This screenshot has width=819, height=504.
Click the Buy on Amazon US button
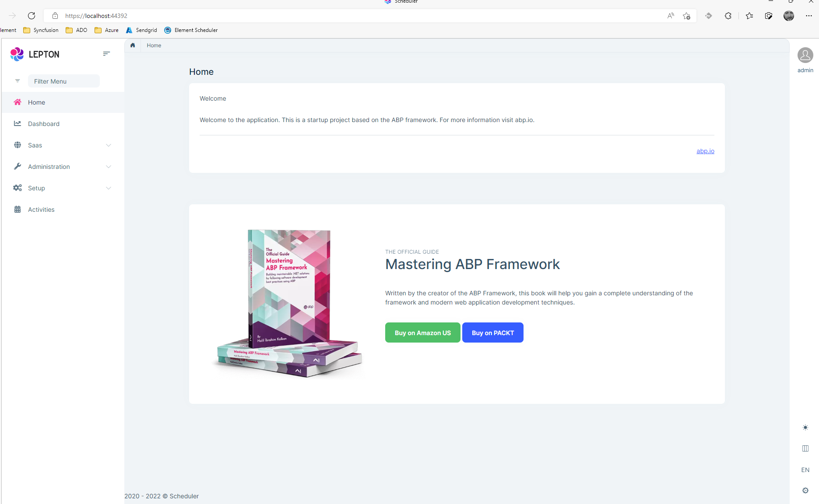click(422, 332)
